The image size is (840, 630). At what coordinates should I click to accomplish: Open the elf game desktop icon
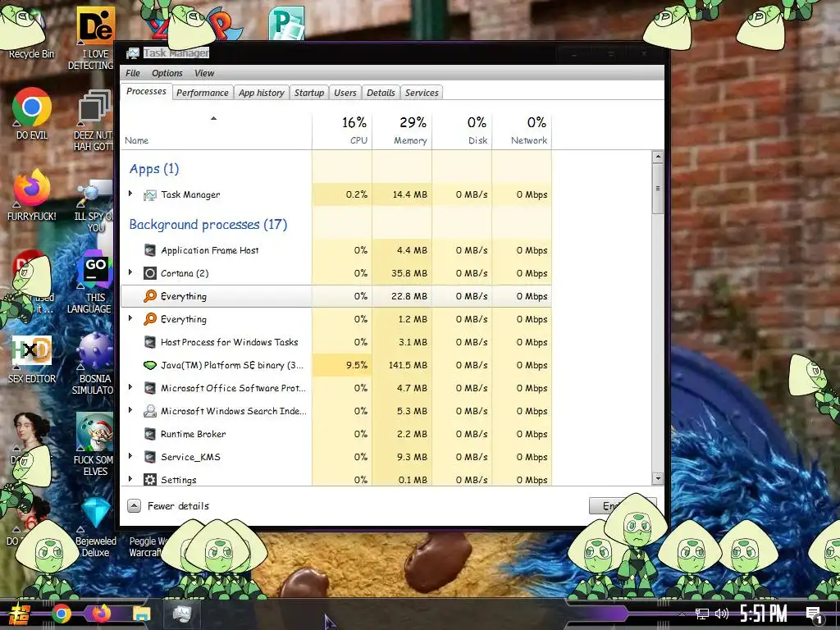click(94, 431)
